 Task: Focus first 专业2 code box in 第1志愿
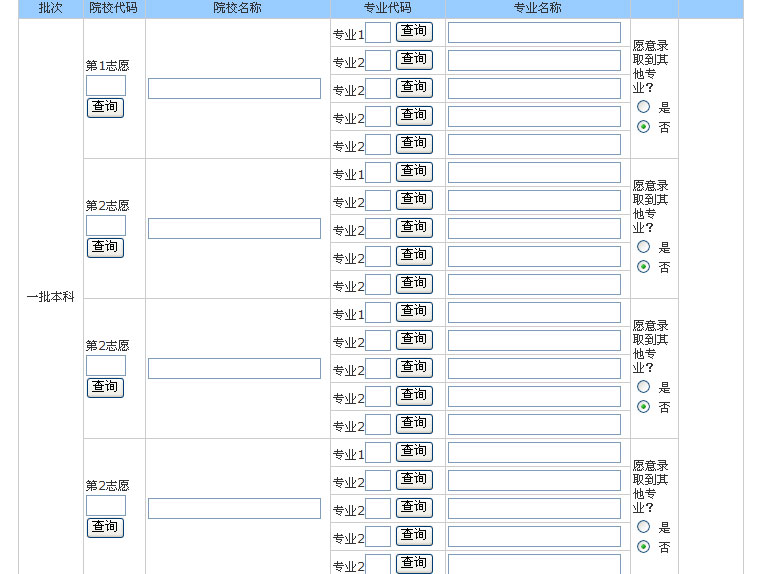(378, 60)
